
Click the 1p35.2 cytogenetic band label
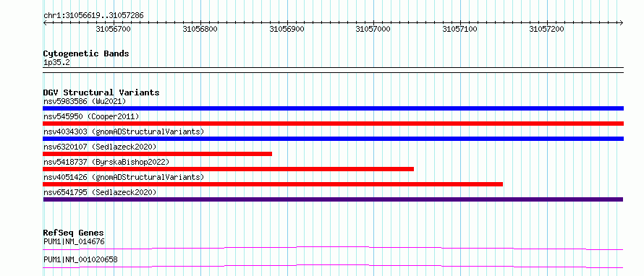(x=56, y=63)
